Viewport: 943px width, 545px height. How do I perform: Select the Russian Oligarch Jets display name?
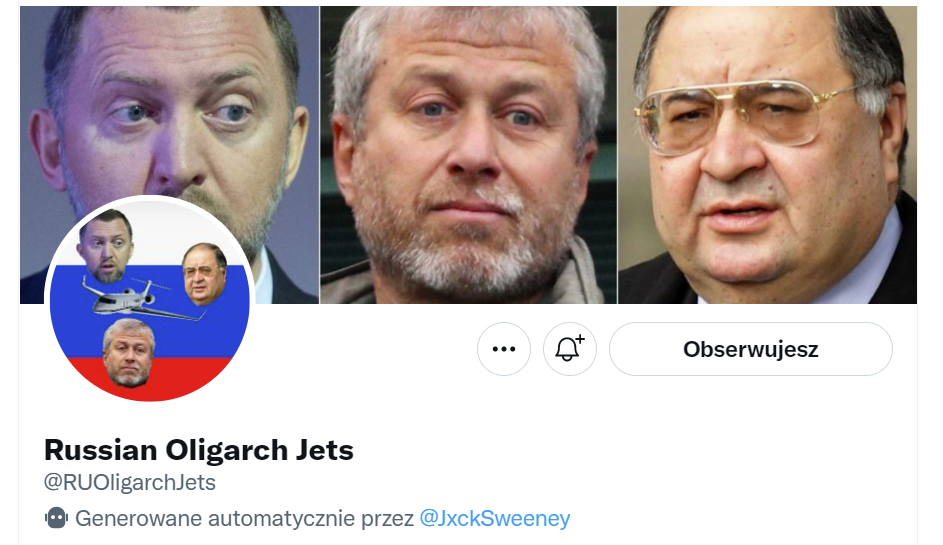(199, 450)
